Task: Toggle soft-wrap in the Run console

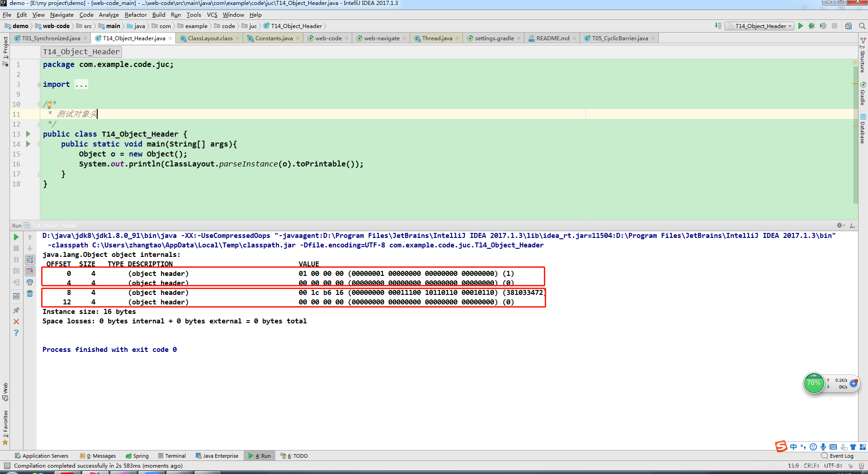Action: tap(30, 260)
